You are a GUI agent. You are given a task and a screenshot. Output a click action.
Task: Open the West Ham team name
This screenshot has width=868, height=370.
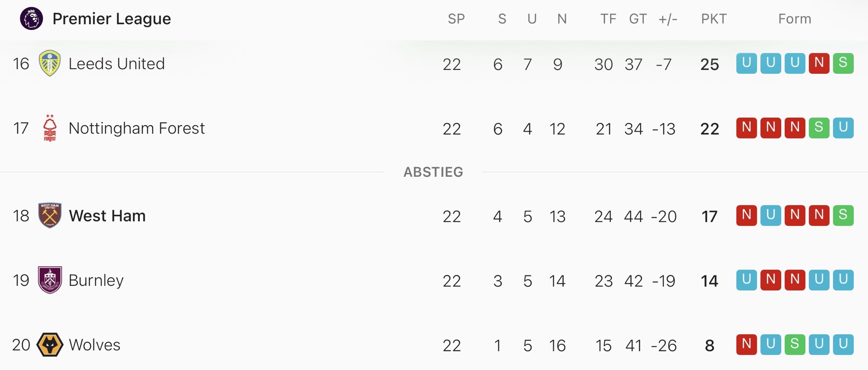pyautogui.click(x=107, y=216)
